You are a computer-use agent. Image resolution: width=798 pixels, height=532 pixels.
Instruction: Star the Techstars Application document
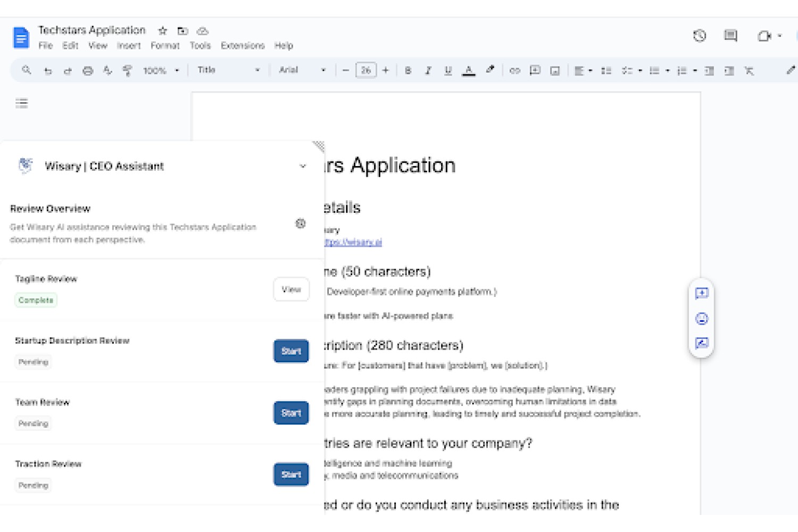[163, 31]
